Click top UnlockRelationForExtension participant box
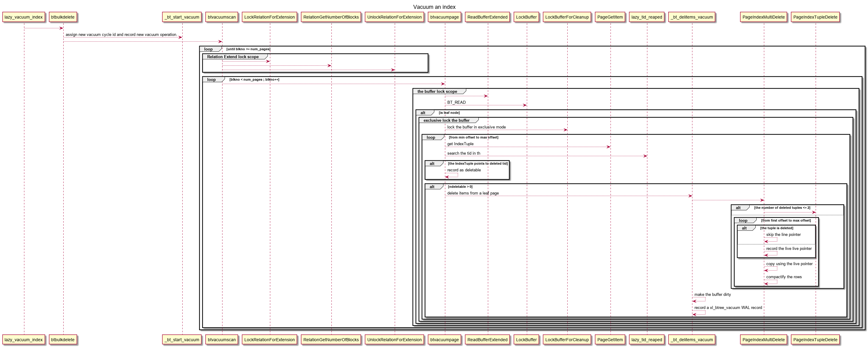The image size is (868, 347). coord(394,17)
